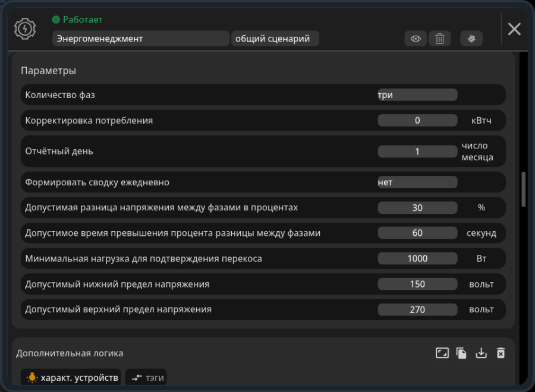Click the arrows icon on тэги chip

[137, 378]
